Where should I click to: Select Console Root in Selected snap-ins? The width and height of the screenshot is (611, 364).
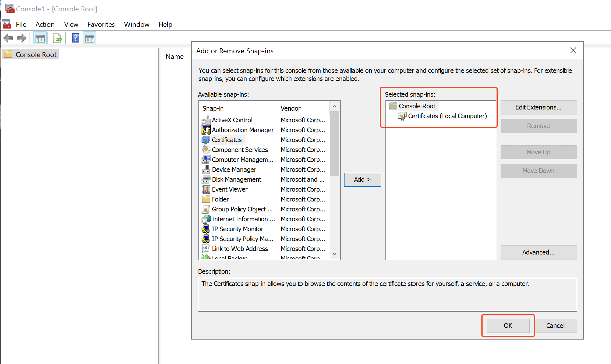coord(417,106)
